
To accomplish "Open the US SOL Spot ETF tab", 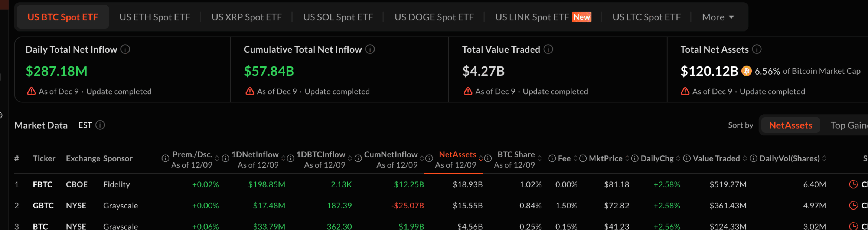I will pyautogui.click(x=338, y=17).
